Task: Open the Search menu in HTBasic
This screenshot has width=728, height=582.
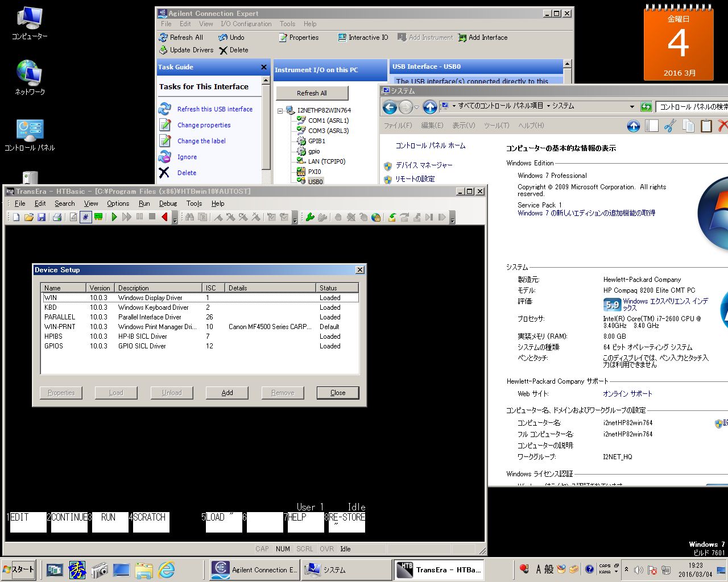Action: [x=65, y=203]
